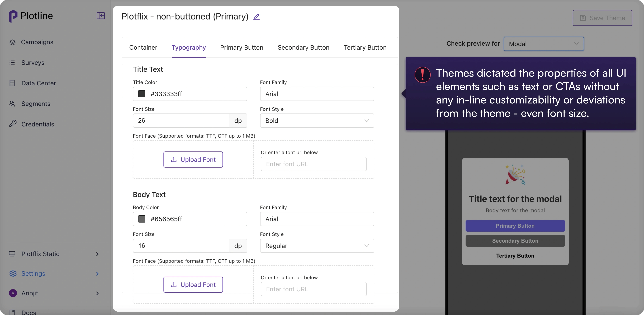Image resolution: width=644 pixels, height=315 pixels.
Task: Collapse the sidebar with the collapse icon
Action: (100, 16)
